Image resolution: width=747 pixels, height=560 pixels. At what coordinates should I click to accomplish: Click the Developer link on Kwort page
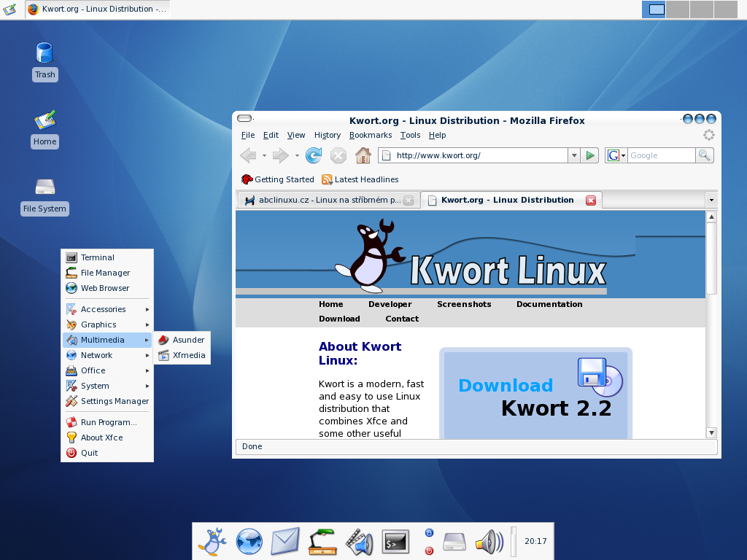point(390,304)
